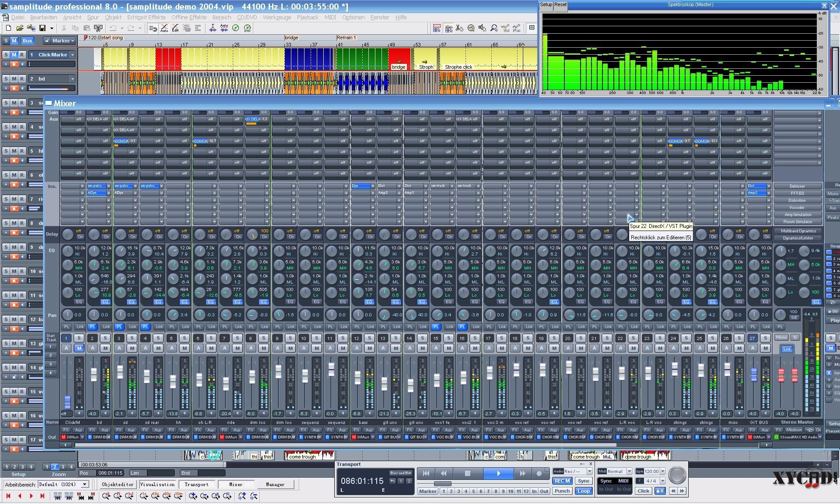Select the Vol curve draw mode icon
Image resolution: width=840 pixels, height=504 pixels.
505,28
